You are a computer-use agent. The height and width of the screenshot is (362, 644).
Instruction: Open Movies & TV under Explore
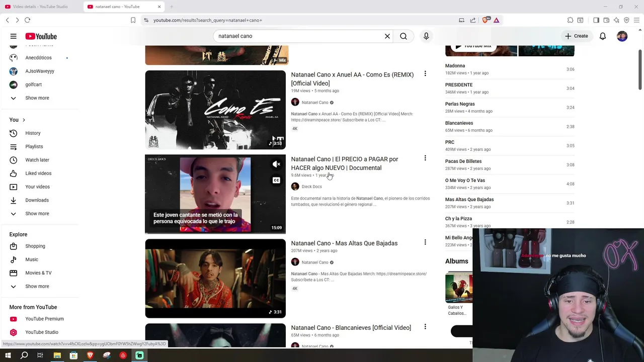[x=39, y=273]
